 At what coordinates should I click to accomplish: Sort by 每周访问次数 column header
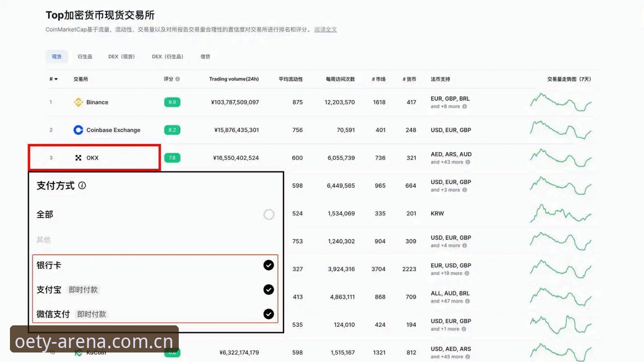click(x=340, y=79)
